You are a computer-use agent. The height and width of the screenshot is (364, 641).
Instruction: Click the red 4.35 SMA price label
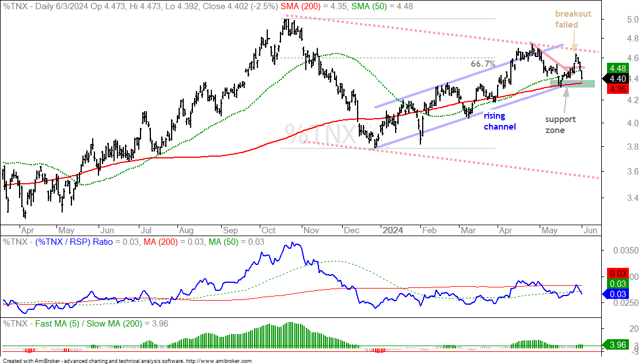coord(617,89)
